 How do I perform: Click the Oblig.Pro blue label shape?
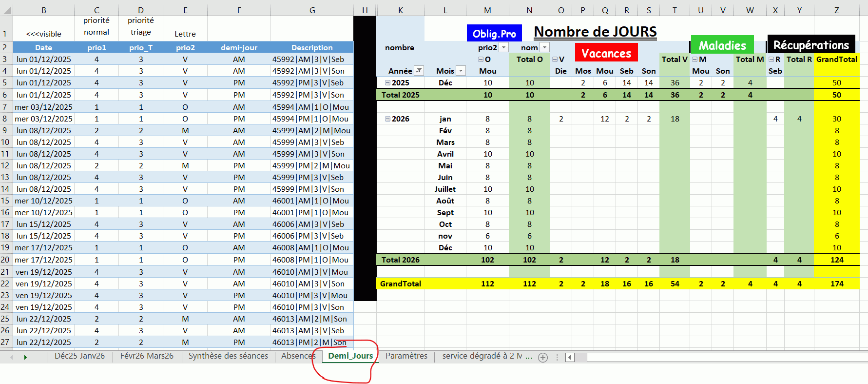[494, 34]
